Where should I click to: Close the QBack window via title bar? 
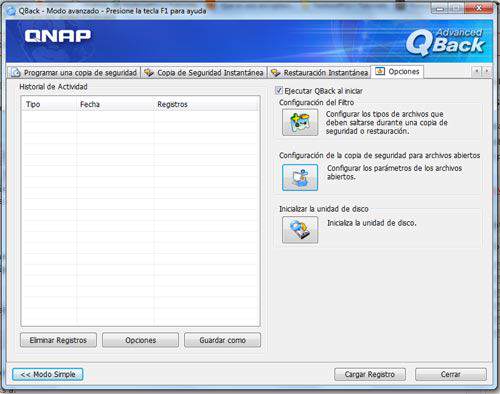coord(478,9)
